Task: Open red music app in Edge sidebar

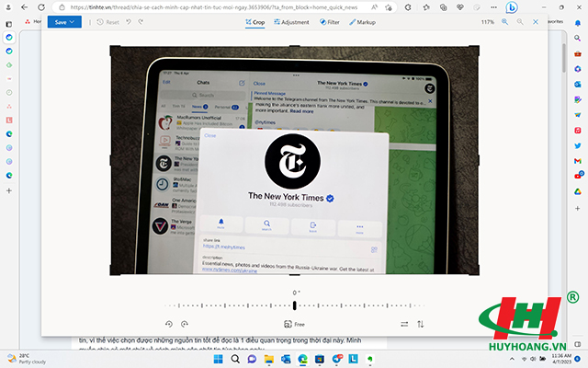Action: pos(578,131)
